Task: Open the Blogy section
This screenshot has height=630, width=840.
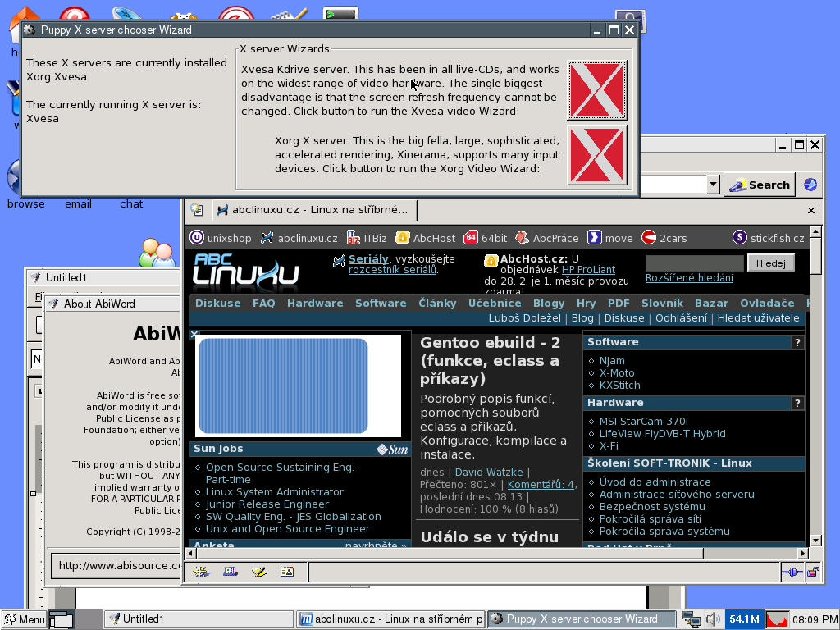Action: click(549, 304)
